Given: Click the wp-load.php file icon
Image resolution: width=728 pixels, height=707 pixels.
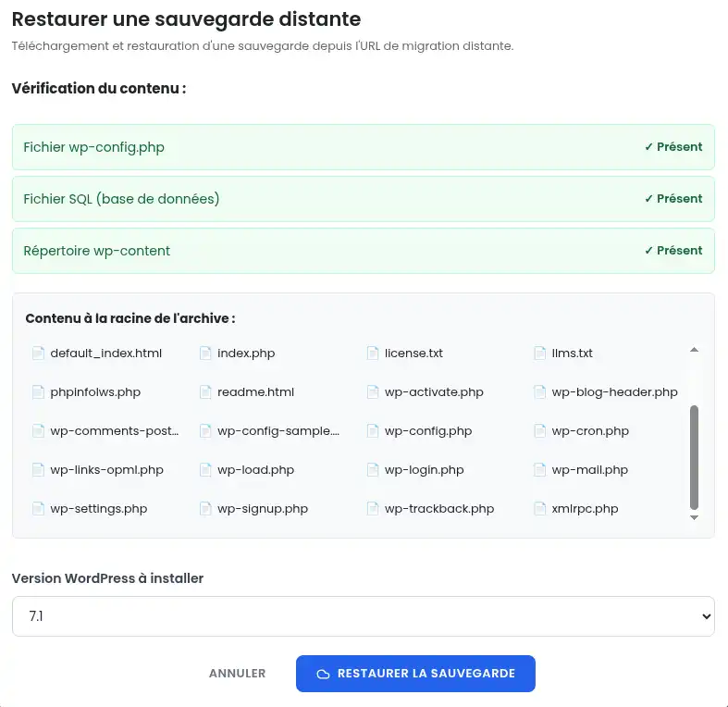Looking at the screenshot, I should coord(205,469).
